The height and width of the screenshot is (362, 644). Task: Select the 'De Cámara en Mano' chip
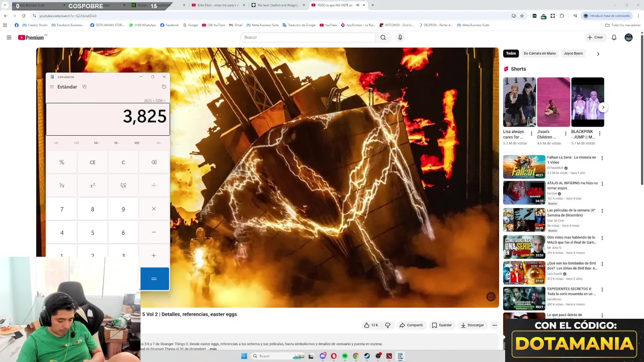[x=539, y=53]
